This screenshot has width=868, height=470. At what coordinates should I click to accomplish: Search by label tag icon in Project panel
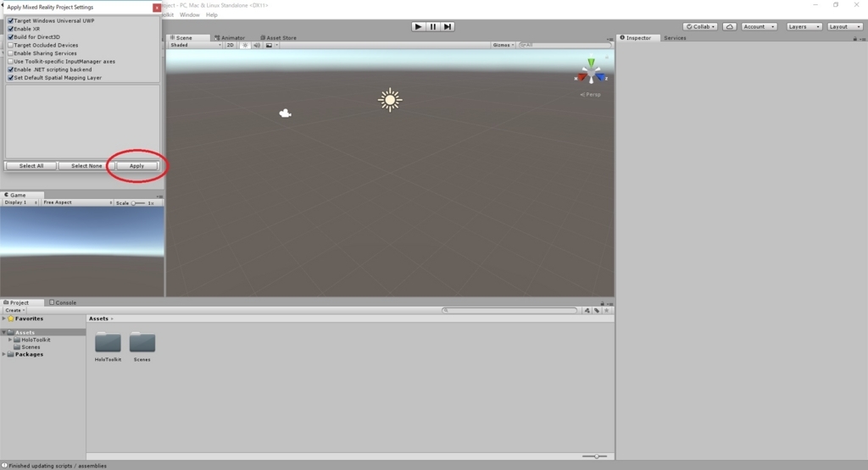597,311
